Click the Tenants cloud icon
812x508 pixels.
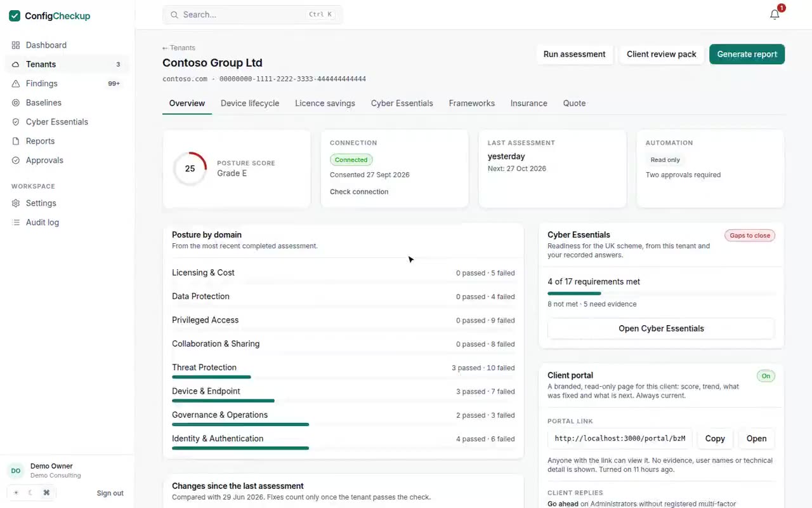pos(16,64)
